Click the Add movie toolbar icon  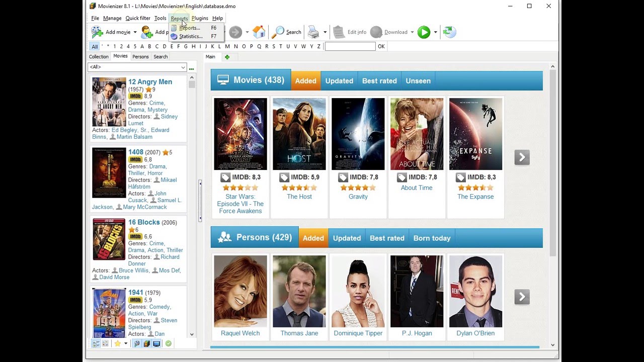(x=97, y=32)
